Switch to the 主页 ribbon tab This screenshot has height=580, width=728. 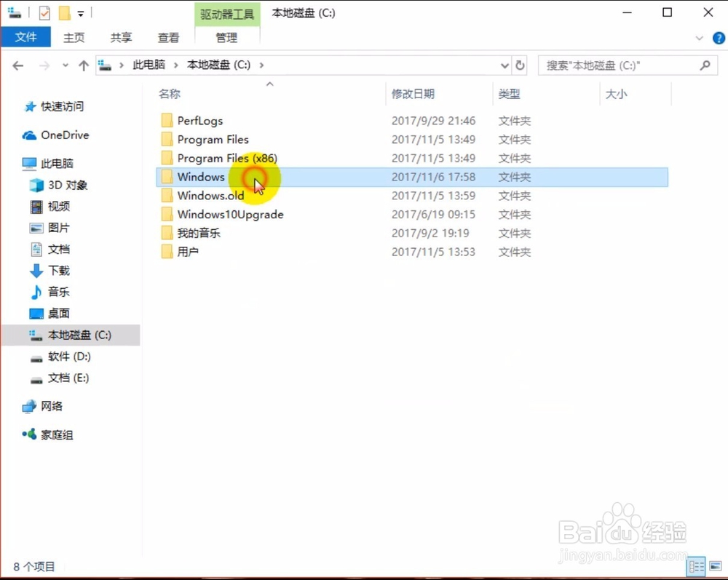[74, 38]
